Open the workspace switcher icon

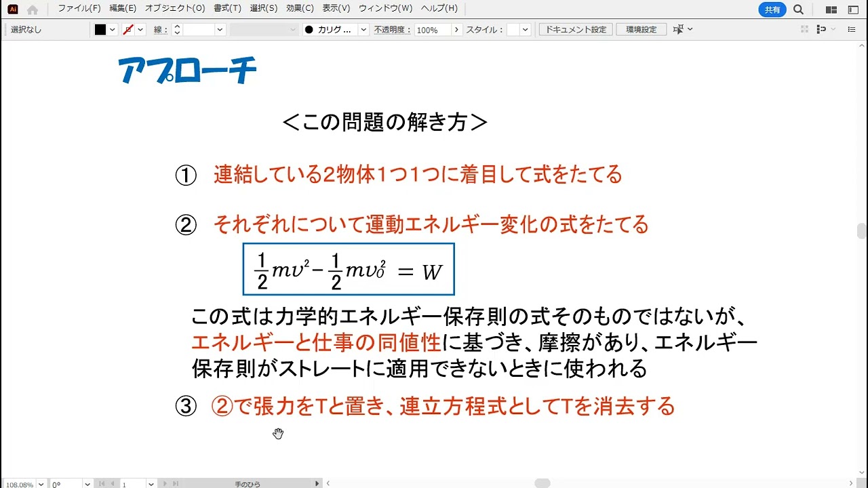853,9
